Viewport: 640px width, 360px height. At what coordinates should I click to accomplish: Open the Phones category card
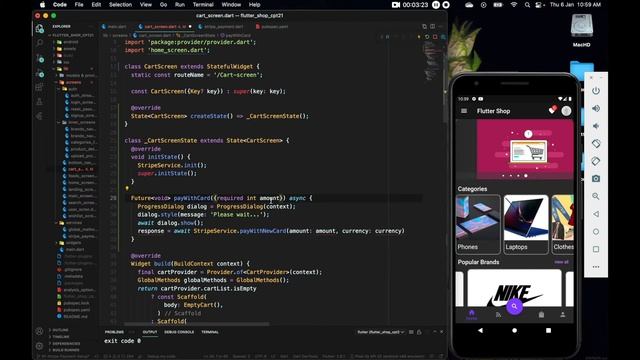coord(478,224)
